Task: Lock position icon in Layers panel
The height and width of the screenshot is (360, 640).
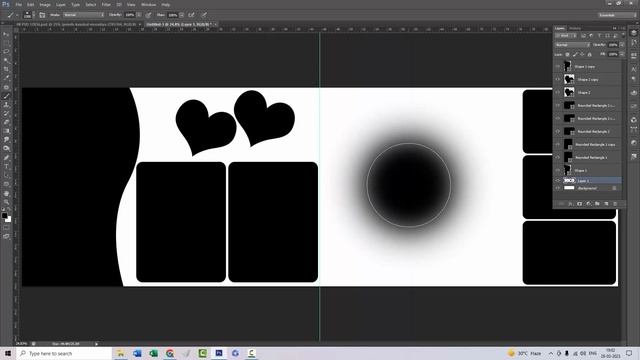Action: coord(582,54)
